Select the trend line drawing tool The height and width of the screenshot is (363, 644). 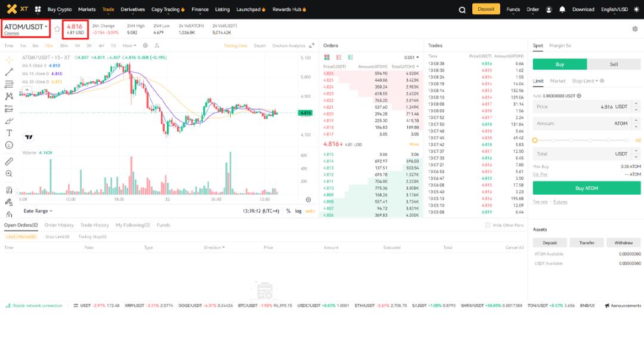coord(9,72)
